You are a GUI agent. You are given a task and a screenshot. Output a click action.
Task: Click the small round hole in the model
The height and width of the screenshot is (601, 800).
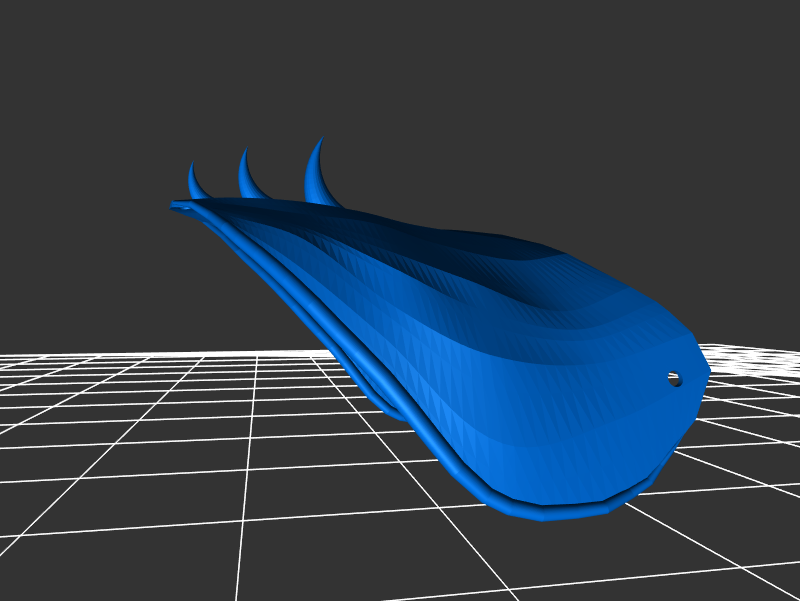[674, 378]
